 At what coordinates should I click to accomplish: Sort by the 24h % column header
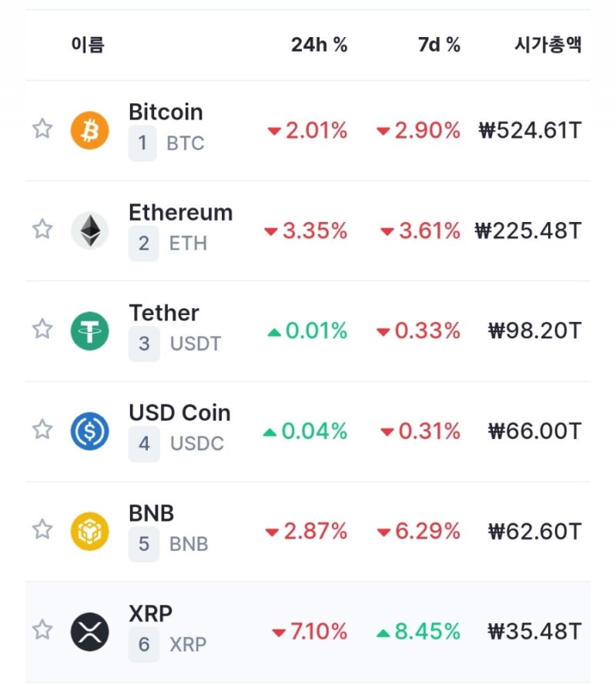click(x=319, y=45)
